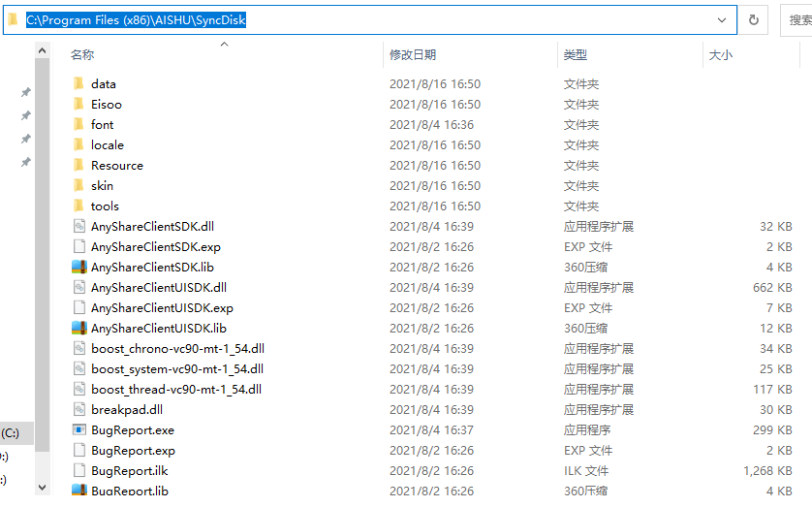Select the breakpad.dll file name
812x507 pixels.
[127, 410]
